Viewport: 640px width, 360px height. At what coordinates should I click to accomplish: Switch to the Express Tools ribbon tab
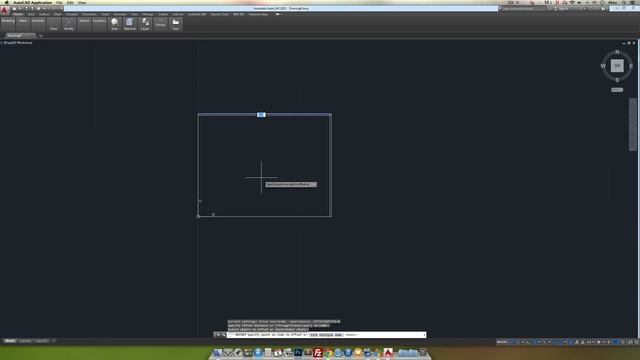[x=220, y=14]
